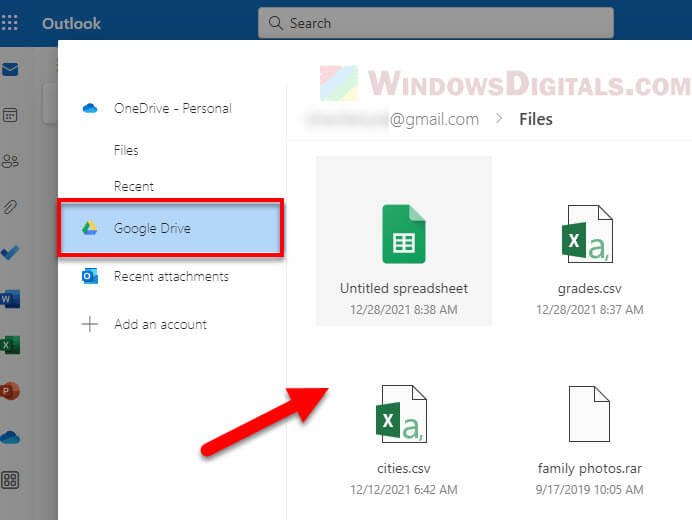The height and width of the screenshot is (520, 692).
Task: Click the Outlook brand title
Action: coord(71,23)
